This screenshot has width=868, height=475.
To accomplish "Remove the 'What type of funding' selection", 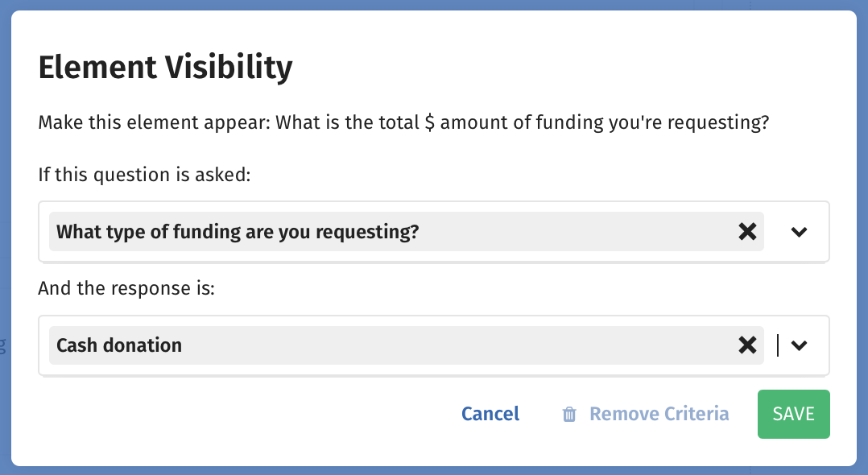I will [747, 231].
